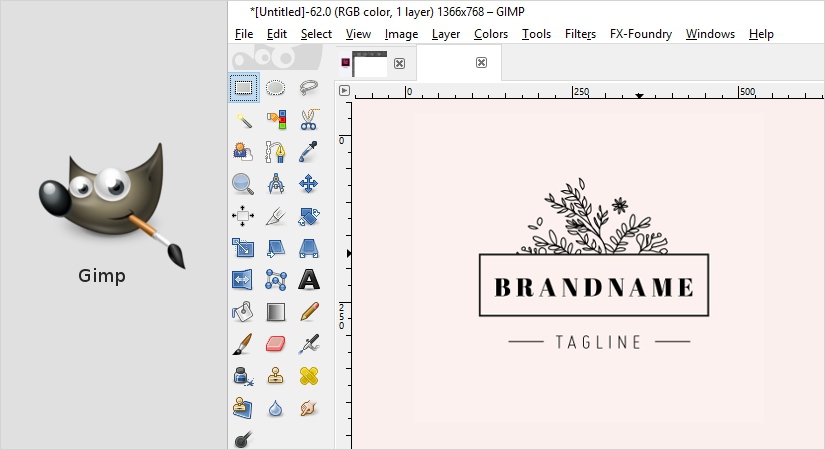Pick the Color Picker eyedropper tool

click(309, 152)
